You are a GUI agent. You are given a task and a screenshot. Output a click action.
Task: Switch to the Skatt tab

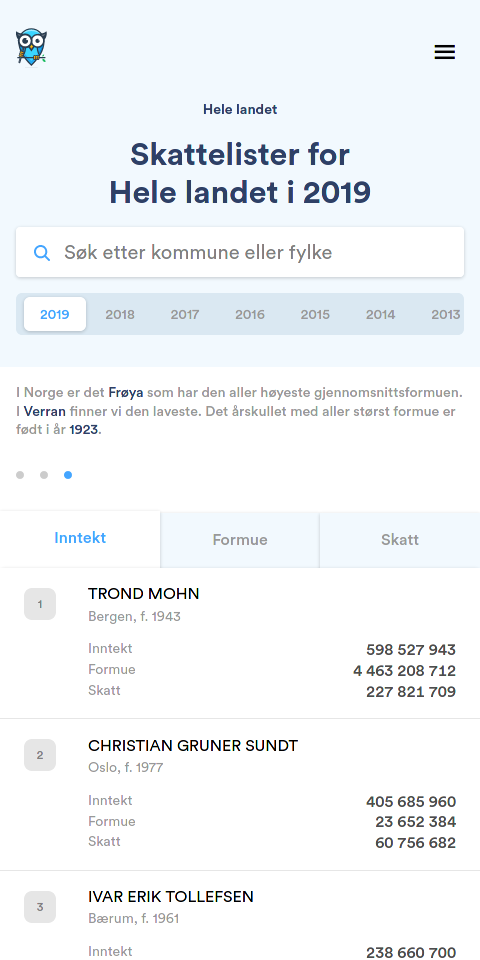coord(400,539)
